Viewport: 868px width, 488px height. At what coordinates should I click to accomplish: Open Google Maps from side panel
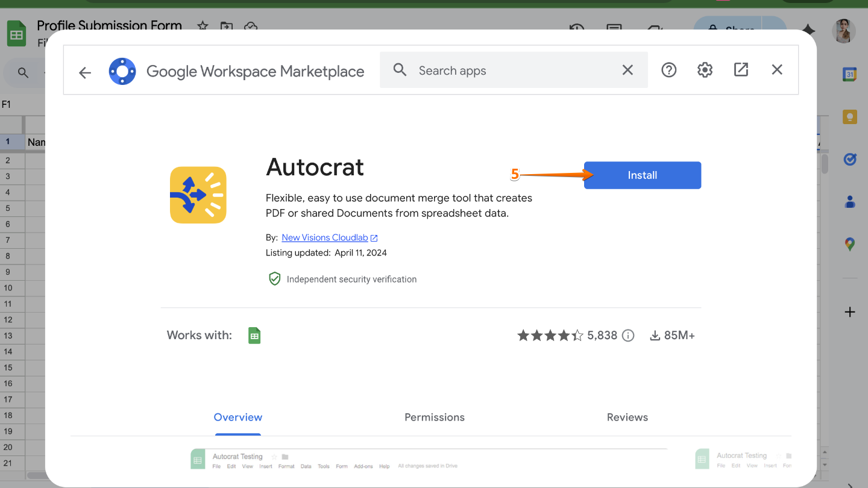tap(850, 243)
